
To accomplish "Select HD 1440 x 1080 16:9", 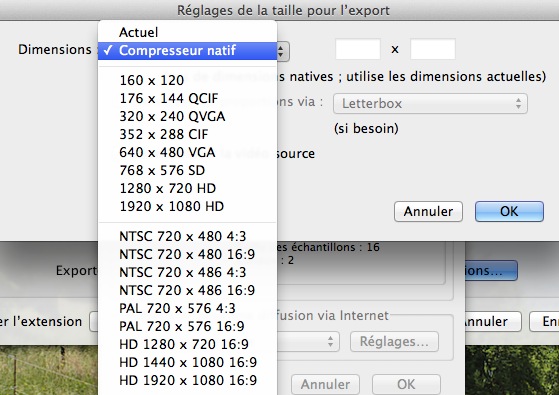I will pyautogui.click(x=188, y=362).
